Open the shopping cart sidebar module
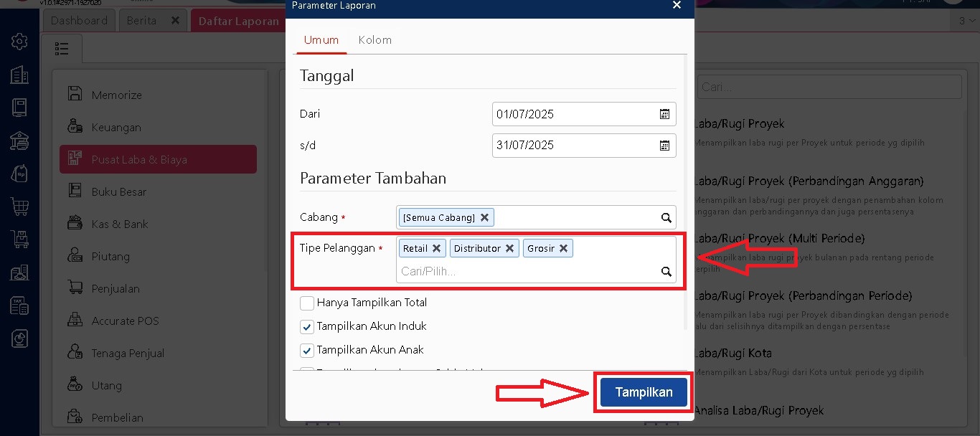 19,207
